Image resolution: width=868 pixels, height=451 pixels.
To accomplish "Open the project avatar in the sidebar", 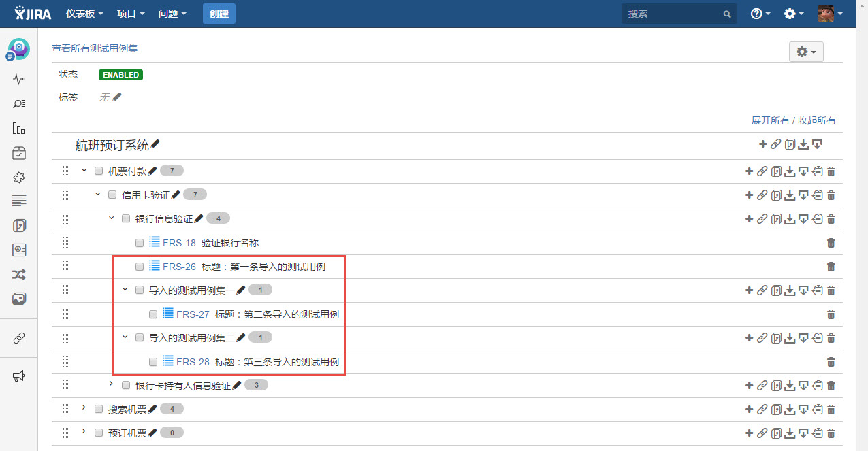I will pyautogui.click(x=18, y=49).
